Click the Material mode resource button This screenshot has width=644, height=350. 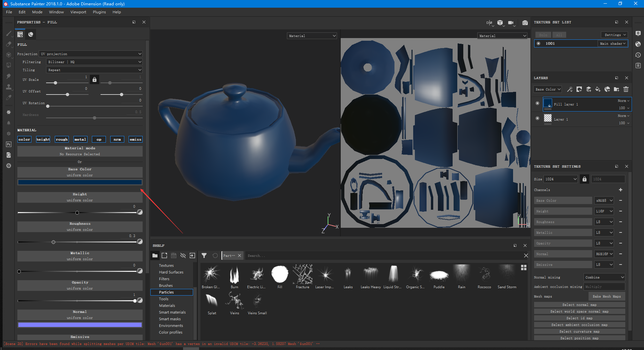pyautogui.click(x=80, y=151)
